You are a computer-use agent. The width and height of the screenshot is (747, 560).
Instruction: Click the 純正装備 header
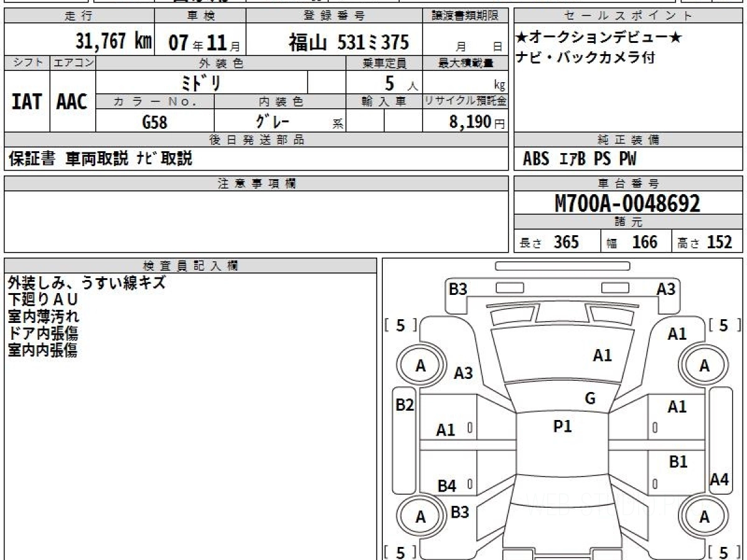[x=629, y=140]
